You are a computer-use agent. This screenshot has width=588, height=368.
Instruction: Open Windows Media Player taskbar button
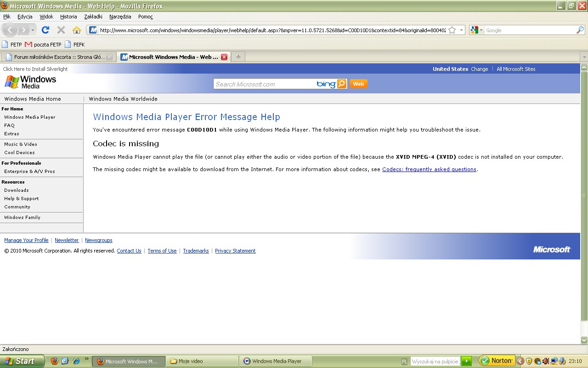point(276,361)
